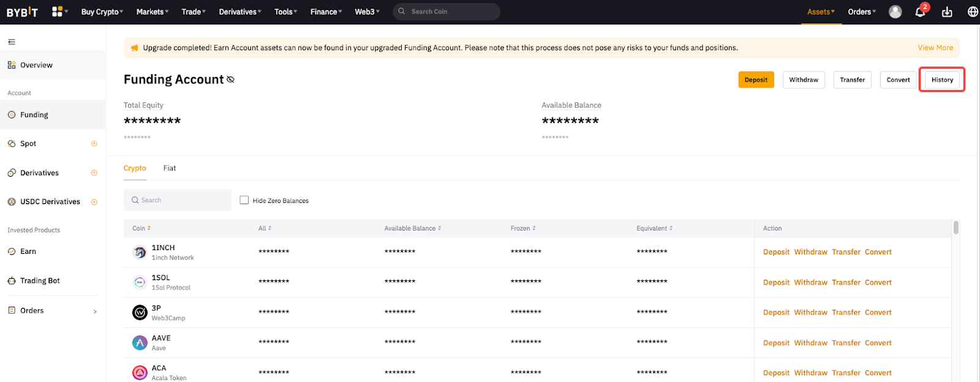The width and height of the screenshot is (980, 382).
Task: Open the language globe icon
Action: 972,12
